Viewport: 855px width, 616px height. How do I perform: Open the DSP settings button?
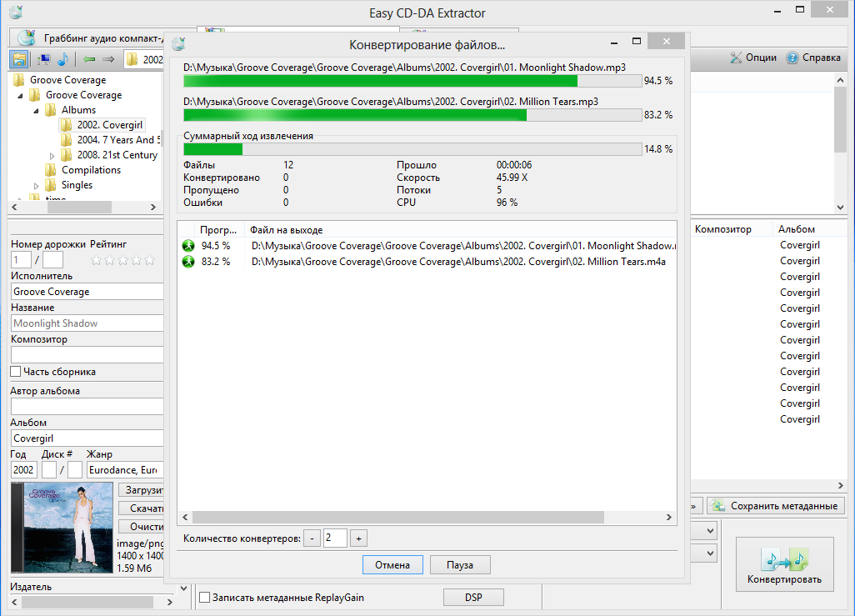tap(473, 598)
